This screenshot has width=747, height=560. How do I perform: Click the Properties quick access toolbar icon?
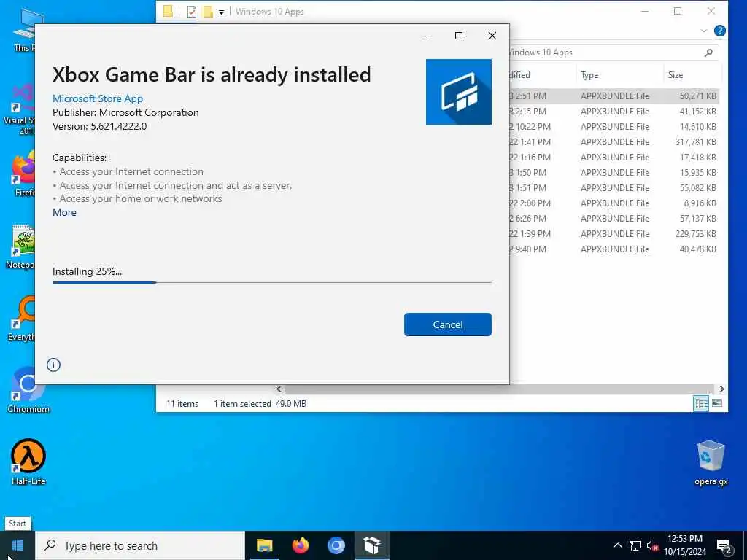tap(192, 12)
